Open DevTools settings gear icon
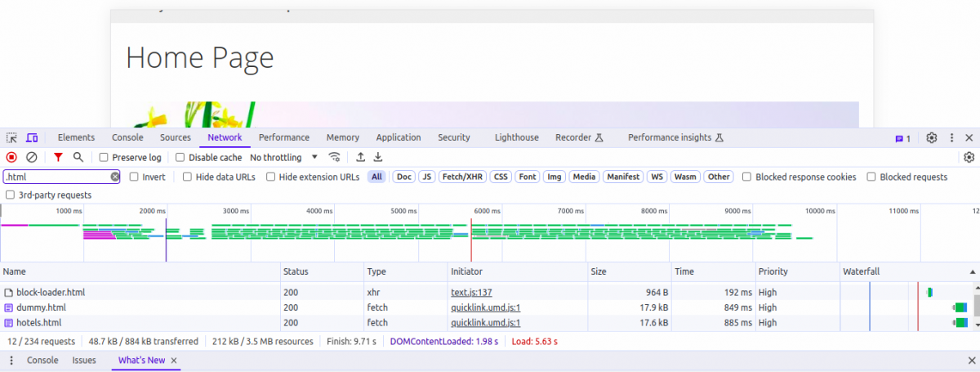The width and height of the screenshot is (980, 372). tap(932, 137)
